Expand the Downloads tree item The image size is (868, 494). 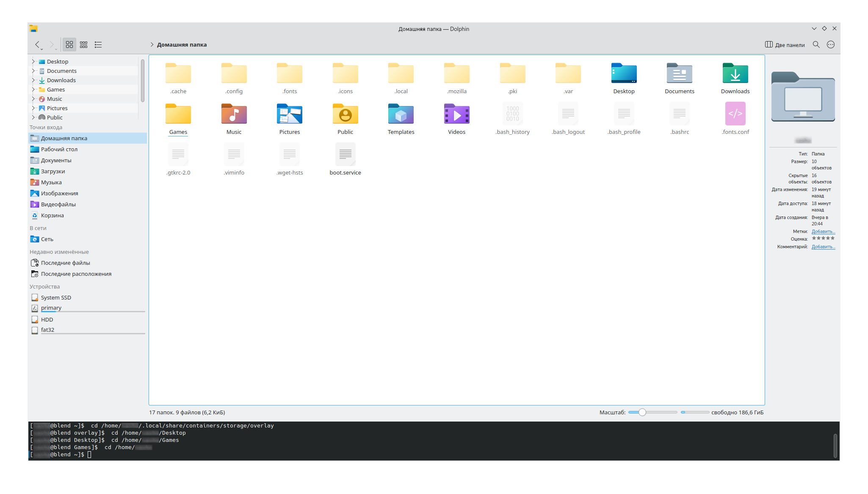pos(33,80)
